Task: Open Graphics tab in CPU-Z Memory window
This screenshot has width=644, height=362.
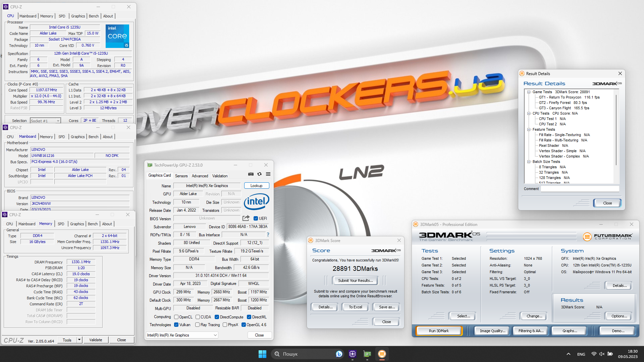Action: (77, 224)
